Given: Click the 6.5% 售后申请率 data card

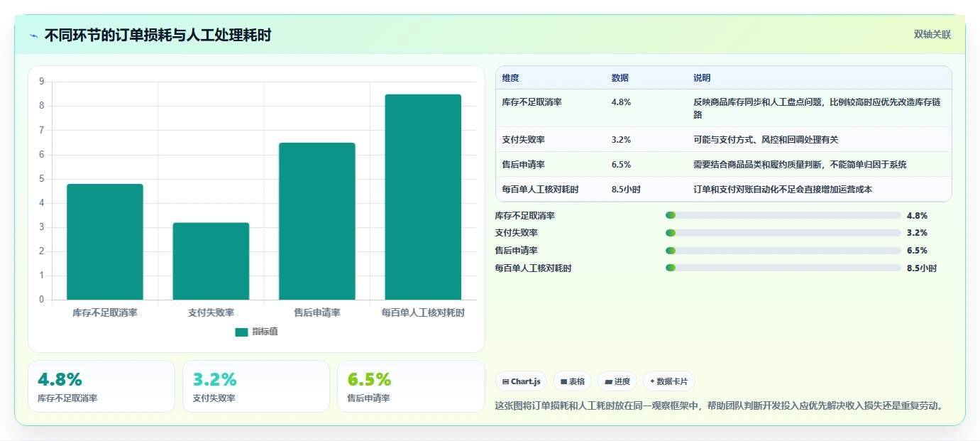Looking at the screenshot, I should click(x=411, y=386).
